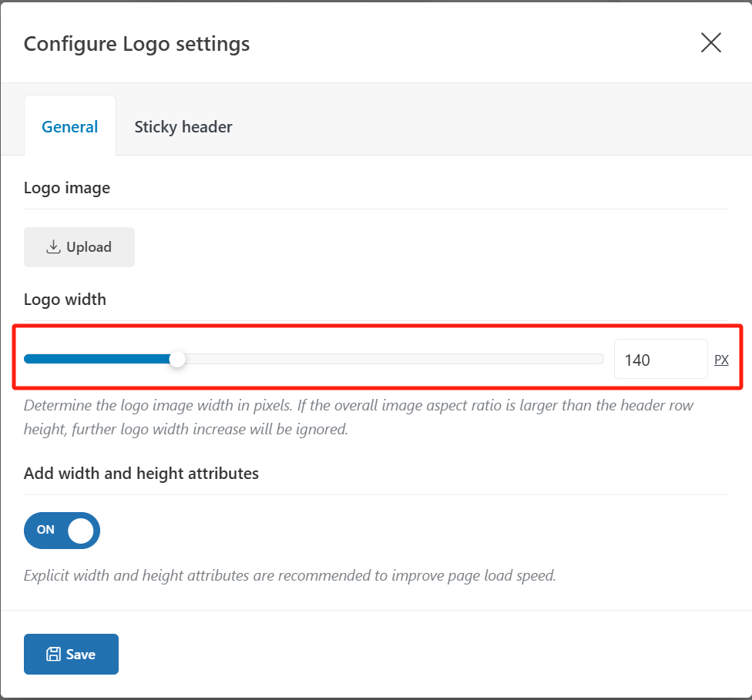Focus the logo width field showing 140
This screenshot has width=752, height=700.
[x=660, y=359]
